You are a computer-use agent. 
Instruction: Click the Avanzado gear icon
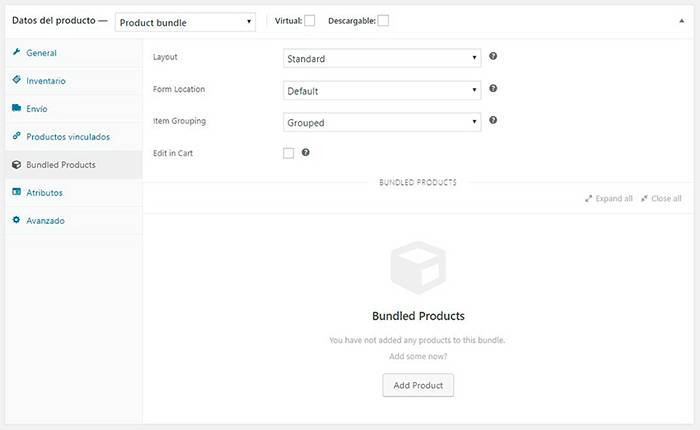[17, 220]
